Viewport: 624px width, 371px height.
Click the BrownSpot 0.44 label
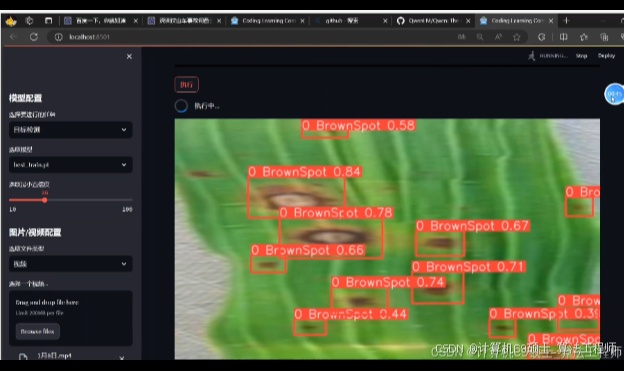351,314
